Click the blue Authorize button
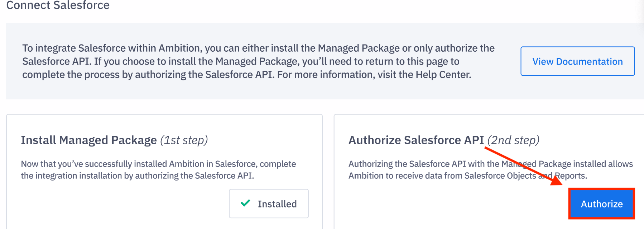The image size is (644, 229). pyautogui.click(x=602, y=204)
